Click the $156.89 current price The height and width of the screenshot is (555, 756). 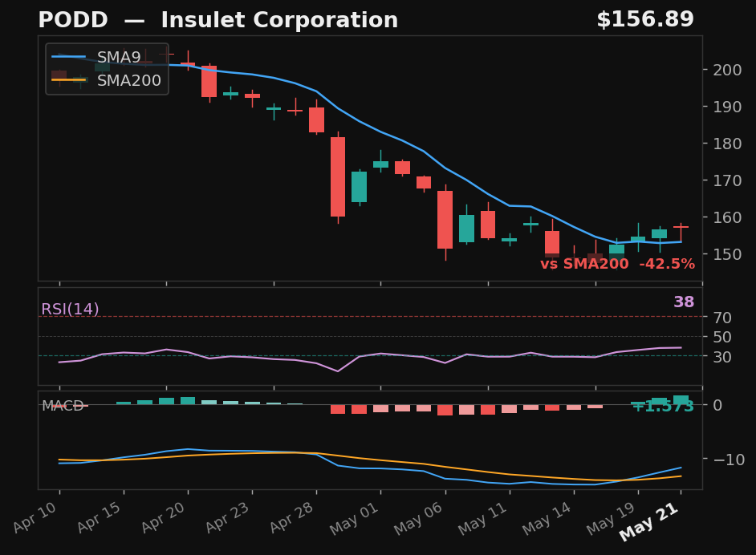coord(645,20)
